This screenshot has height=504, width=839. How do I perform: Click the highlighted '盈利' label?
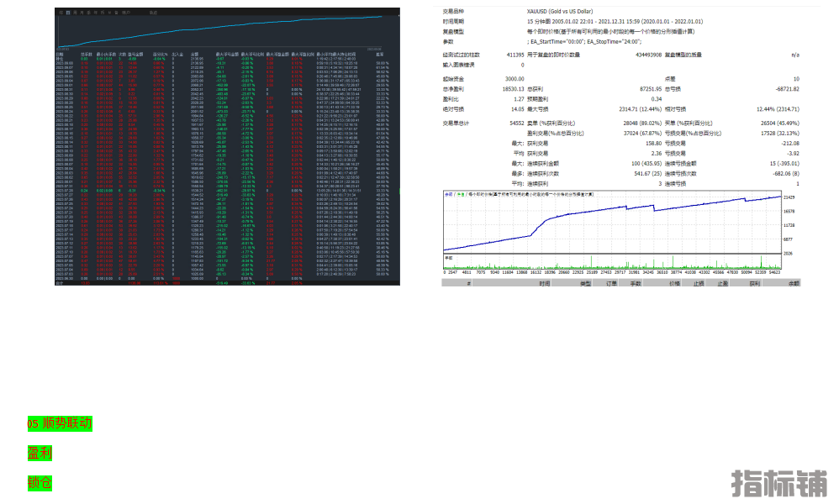pyautogui.click(x=40, y=454)
